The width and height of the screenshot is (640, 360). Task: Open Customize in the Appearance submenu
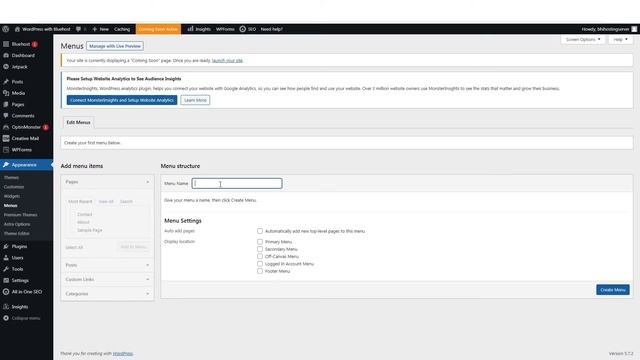(x=14, y=187)
